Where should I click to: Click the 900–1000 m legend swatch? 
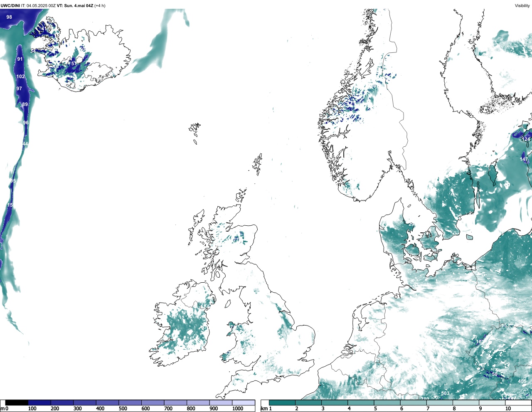pos(221,403)
